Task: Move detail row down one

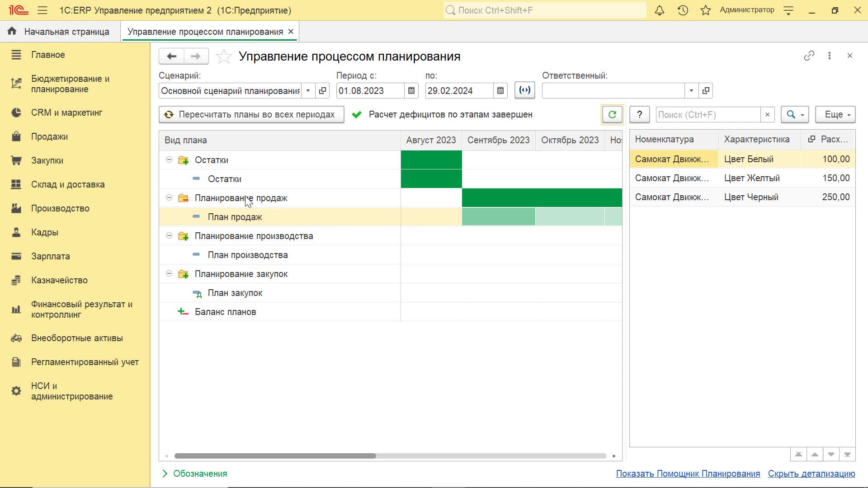Action: [x=831, y=455]
